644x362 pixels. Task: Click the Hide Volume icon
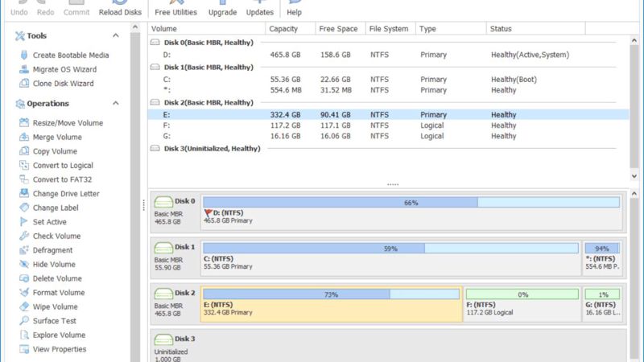(x=24, y=265)
